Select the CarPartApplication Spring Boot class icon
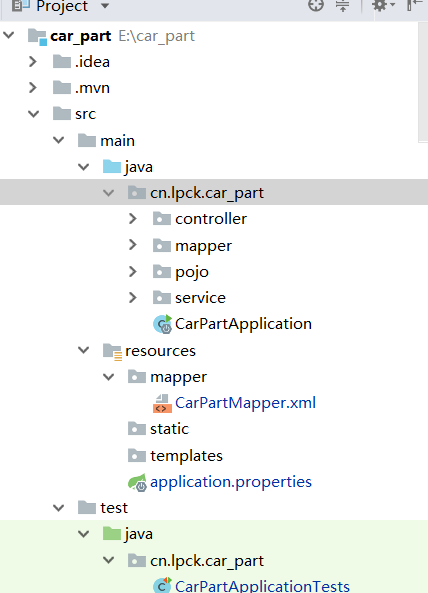The image size is (428, 593). tap(163, 324)
